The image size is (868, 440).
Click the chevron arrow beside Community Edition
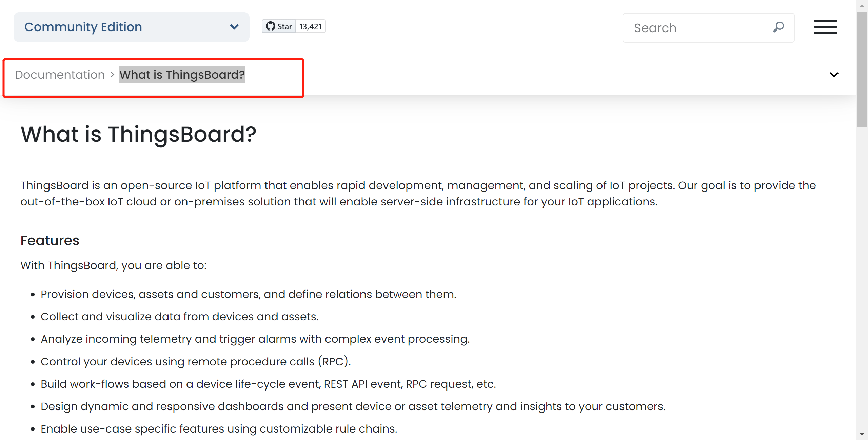click(234, 27)
